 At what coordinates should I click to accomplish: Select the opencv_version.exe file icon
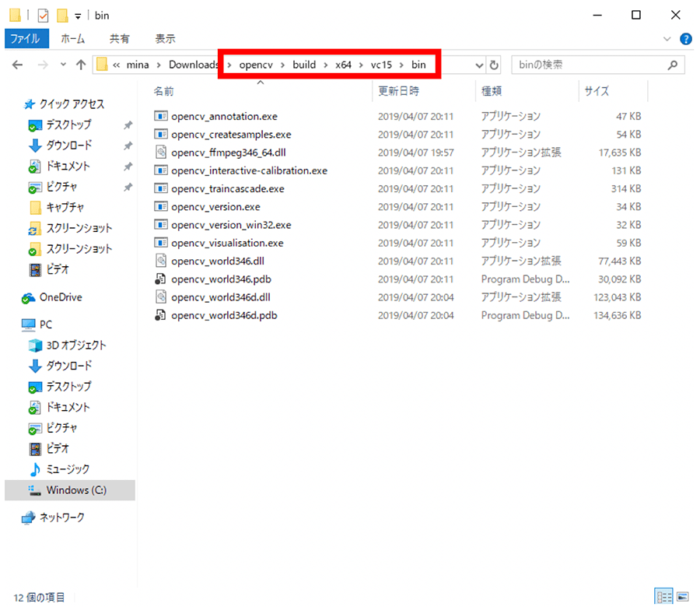click(161, 206)
